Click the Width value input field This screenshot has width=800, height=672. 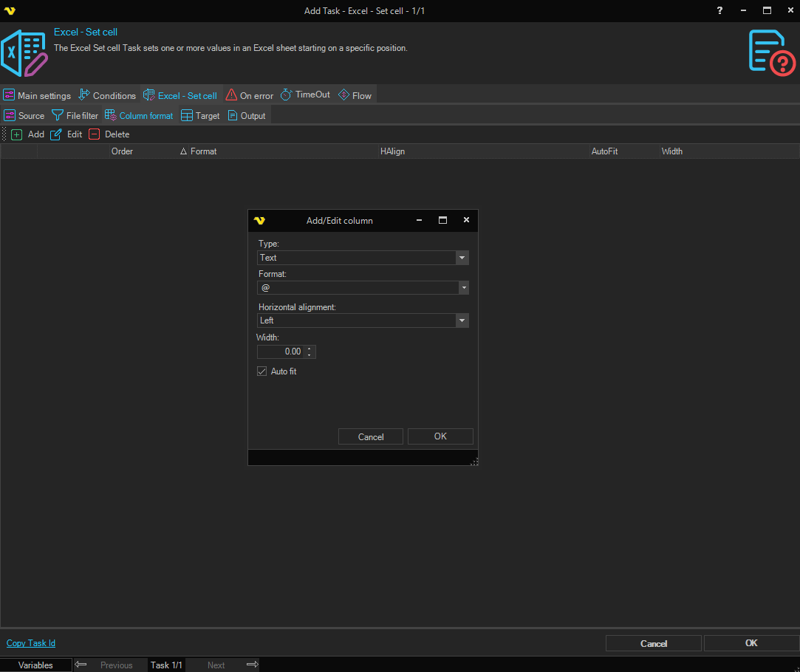[x=281, y=352]
